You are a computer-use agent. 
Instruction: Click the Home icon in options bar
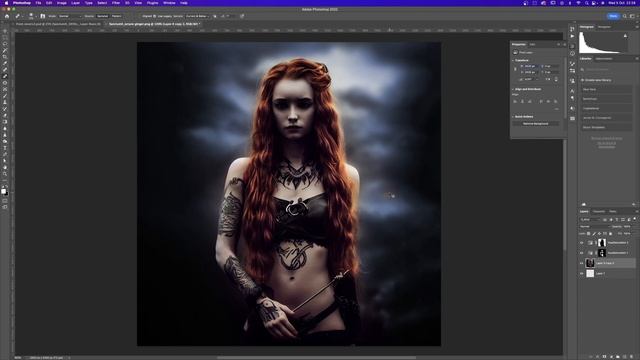(x=7, y=16)
